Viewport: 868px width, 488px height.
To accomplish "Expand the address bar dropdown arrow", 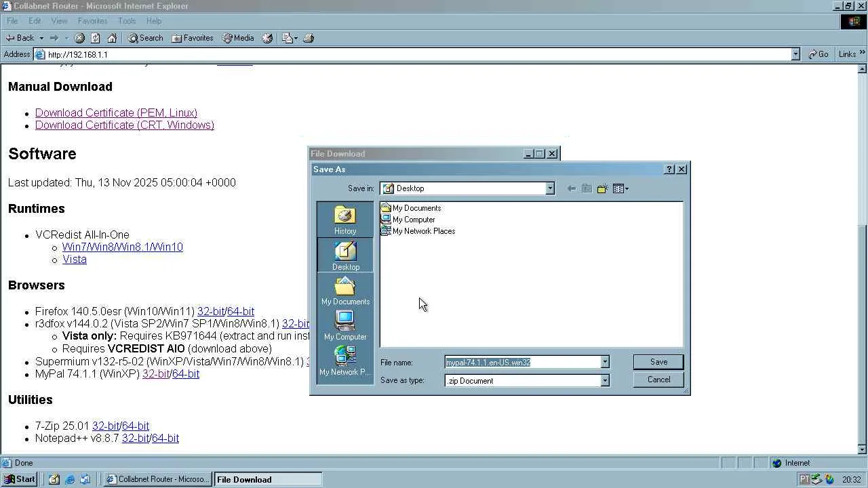I will [795, 54].
